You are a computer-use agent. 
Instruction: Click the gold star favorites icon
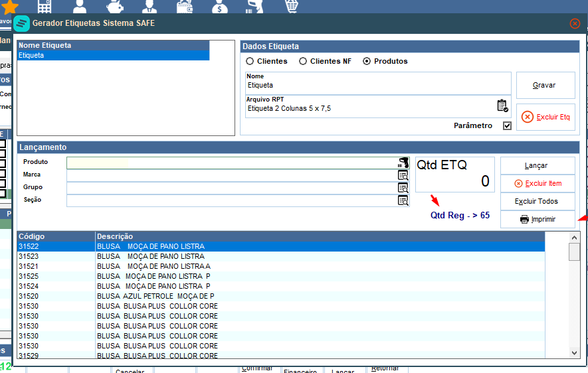click(x=9, y=7)
